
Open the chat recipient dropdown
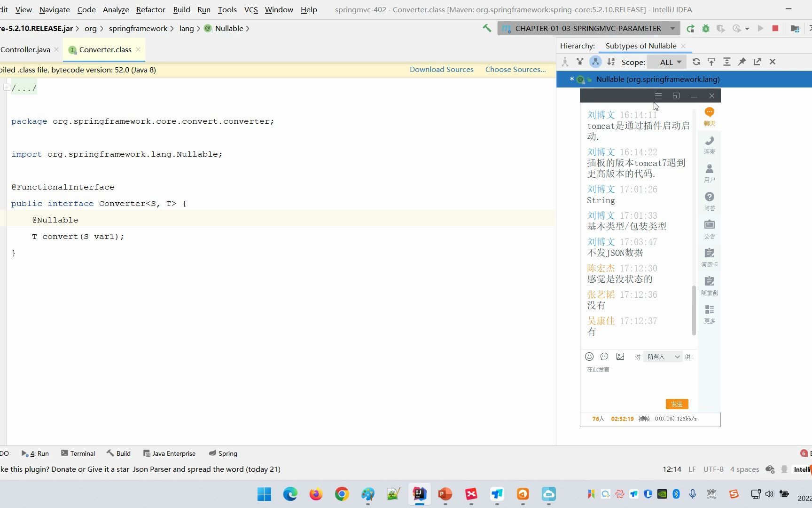(x=663, y=357)
